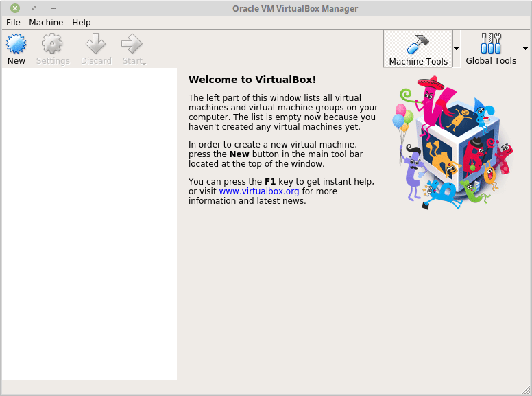Select the Global Tools wrench icon
The image size is (532, 396).
click(491, 44)
